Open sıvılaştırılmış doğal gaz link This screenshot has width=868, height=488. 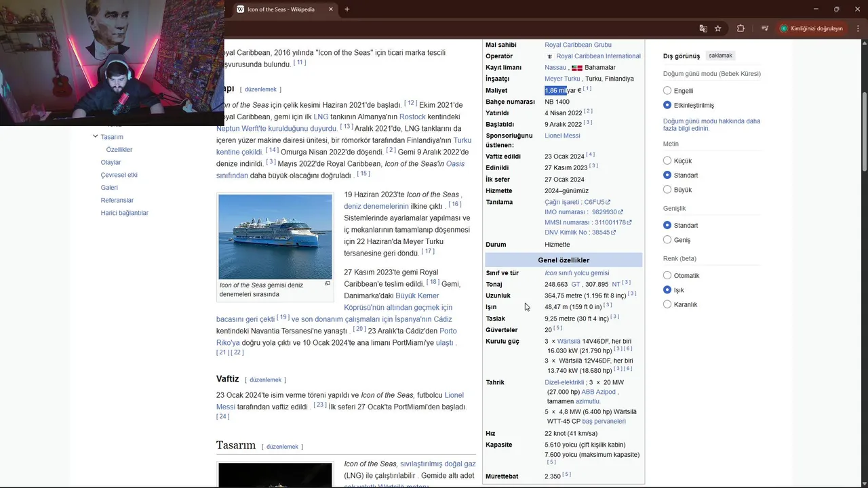pos(437,464)
